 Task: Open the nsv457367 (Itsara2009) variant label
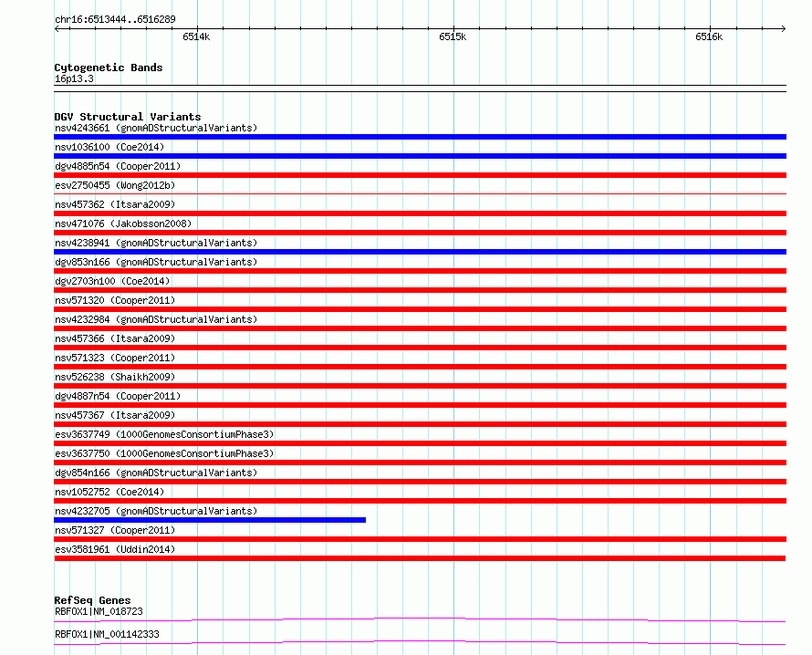point(115,415)
